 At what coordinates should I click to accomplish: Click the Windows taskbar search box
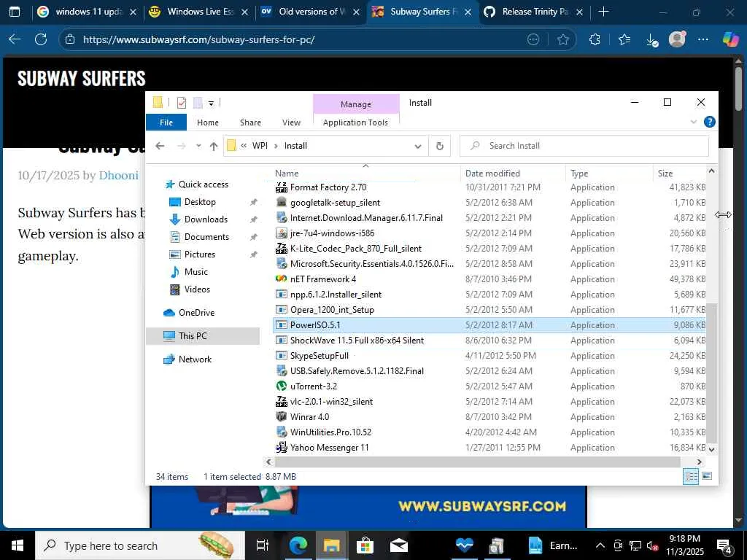140,545
